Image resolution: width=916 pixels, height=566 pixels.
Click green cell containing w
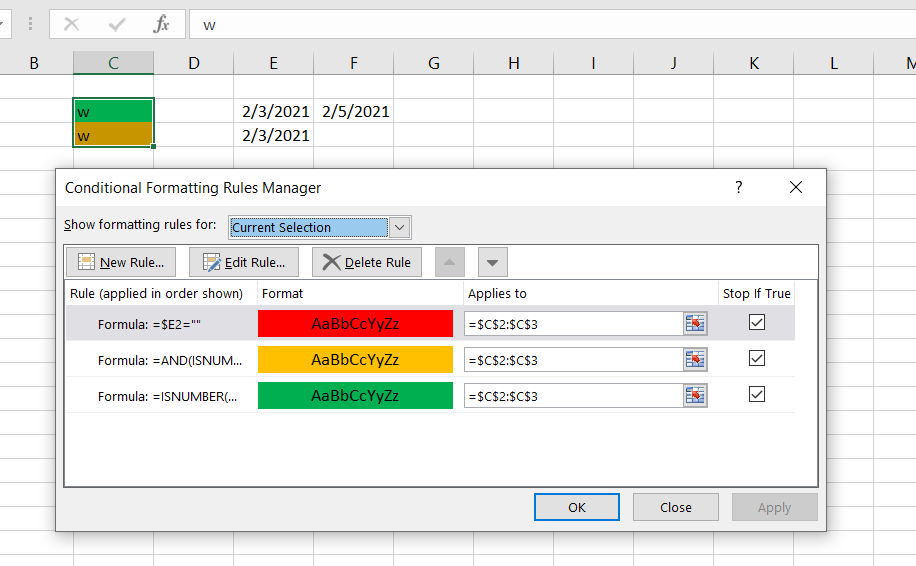(113, 110)
